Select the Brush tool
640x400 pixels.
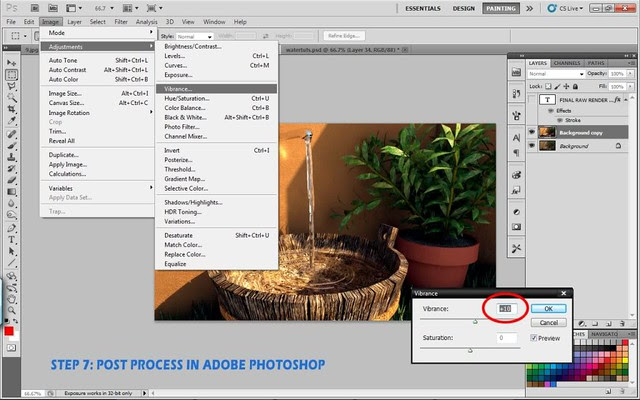(x=11, y=146)
